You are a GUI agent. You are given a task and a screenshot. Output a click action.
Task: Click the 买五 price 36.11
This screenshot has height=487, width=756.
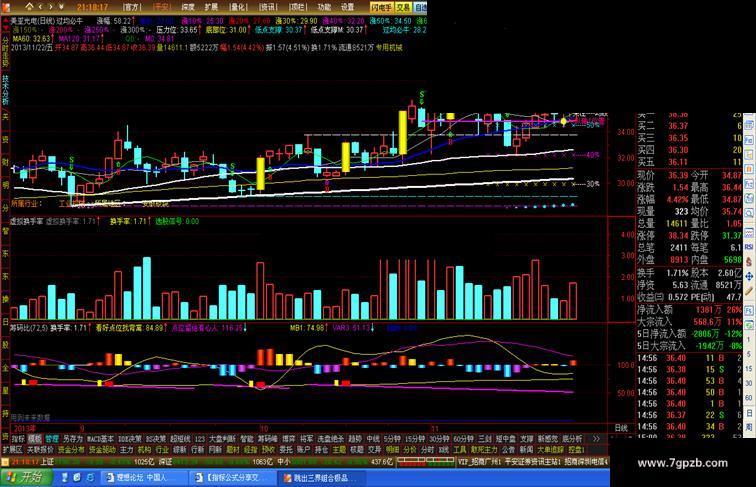point(677,162)
